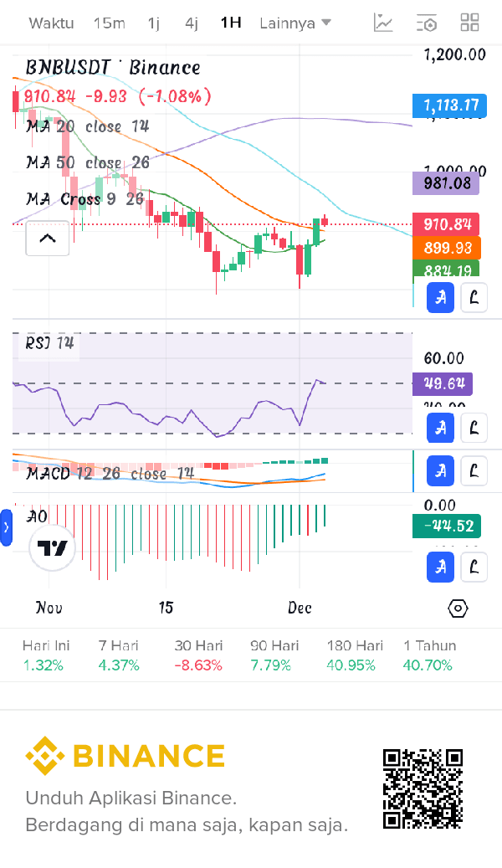This screenshot has height=868, width=502.
Task: Select the 30 Hari -8.63% period
Action: 198,655
